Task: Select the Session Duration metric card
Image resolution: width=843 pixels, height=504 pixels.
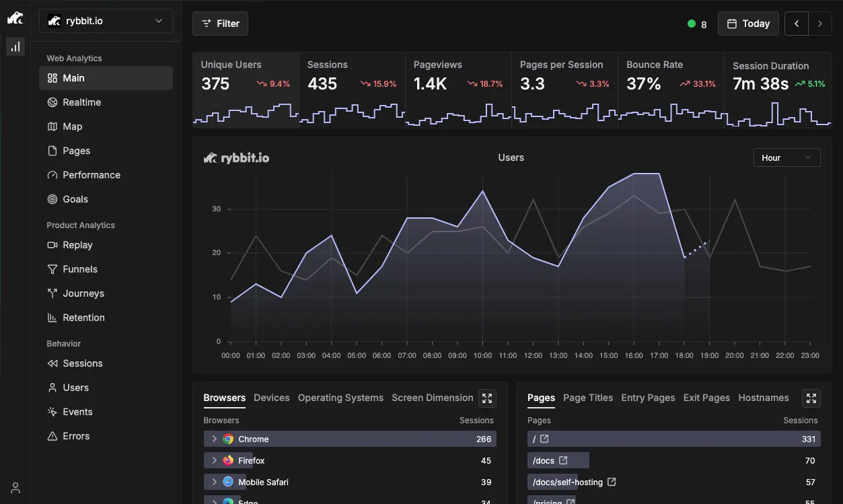Action: pyautogui.click(x=778, y=89)
